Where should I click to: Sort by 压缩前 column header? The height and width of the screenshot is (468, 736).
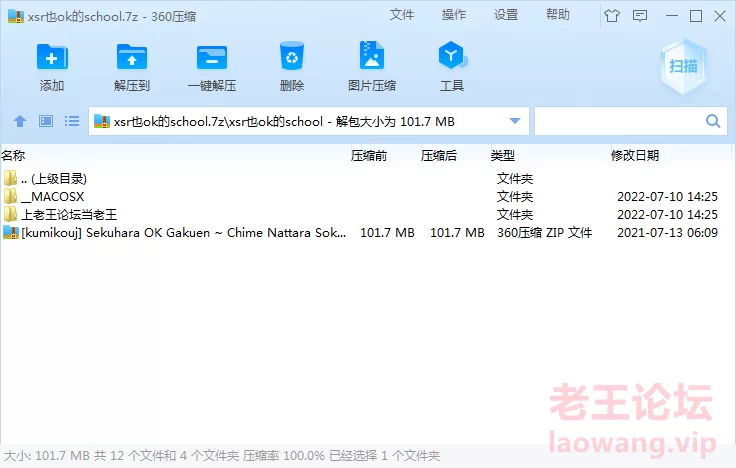368,155
